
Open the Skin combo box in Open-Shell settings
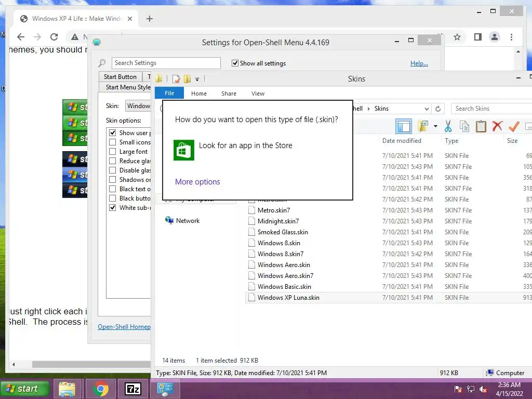(x=138, y=106)
